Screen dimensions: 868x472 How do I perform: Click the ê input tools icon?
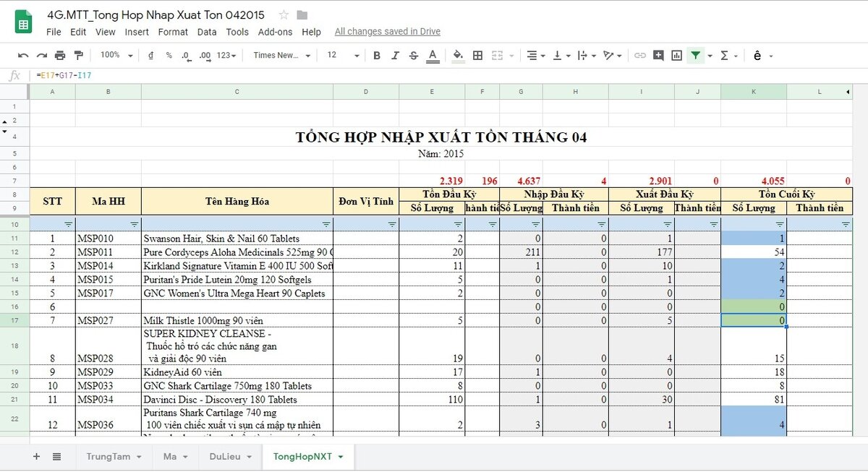pyautogui.click(x=757, y=56)
